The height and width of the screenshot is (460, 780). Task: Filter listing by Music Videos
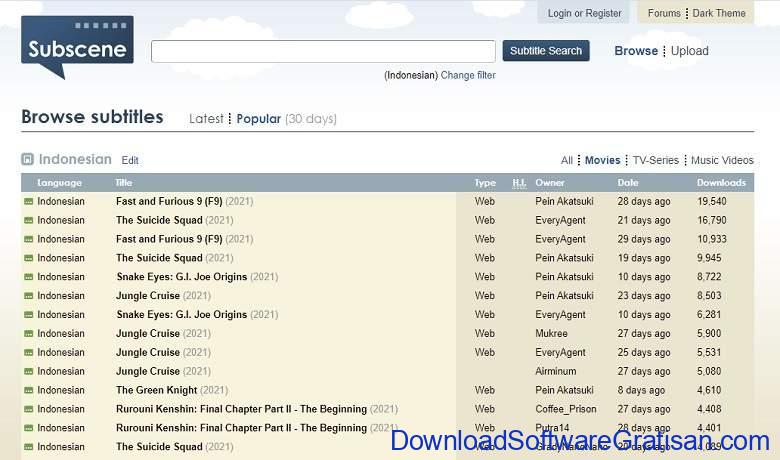coord(722,160)
